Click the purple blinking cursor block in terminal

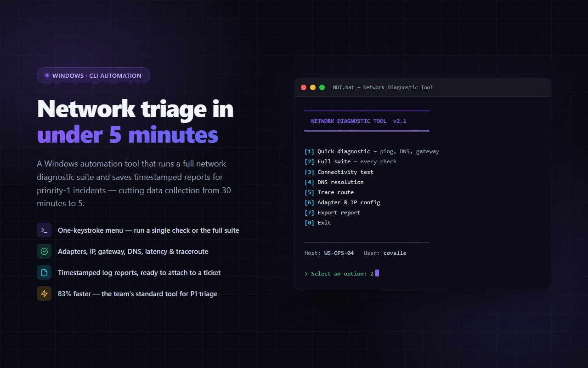click(x=377, y=273)
